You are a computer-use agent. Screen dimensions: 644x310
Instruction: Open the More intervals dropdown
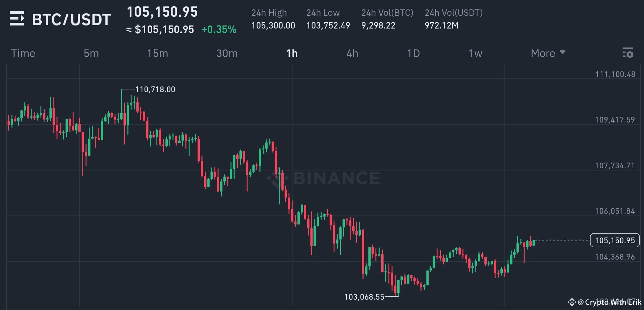click(543, 53)
